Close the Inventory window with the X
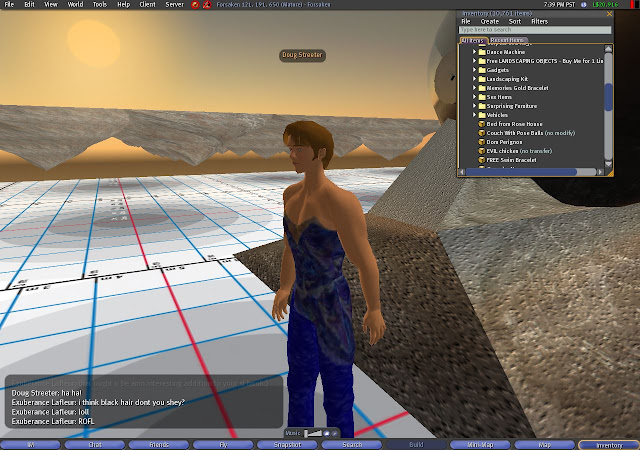The height and width of the screenshot is (450, 640). (609, 14)
